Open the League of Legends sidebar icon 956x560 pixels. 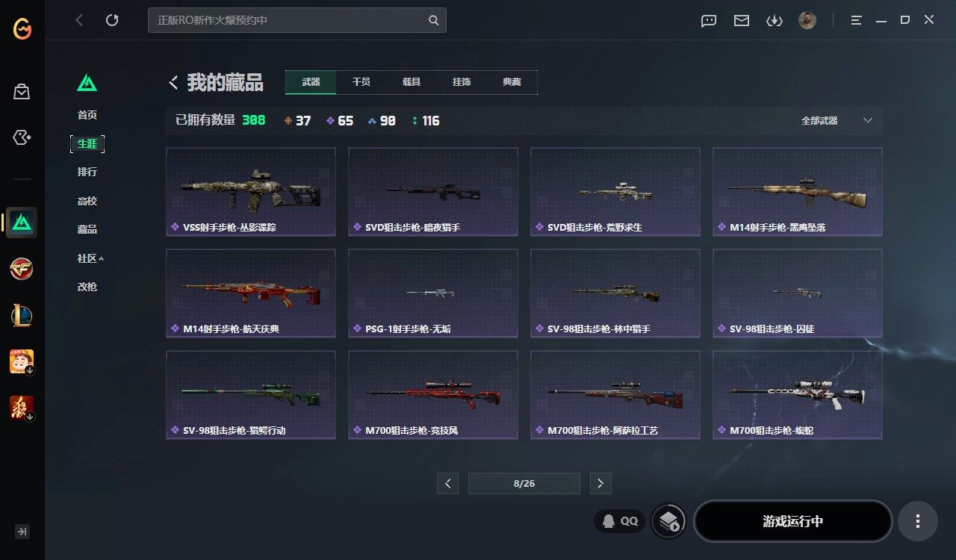click(x=22, y=315)
